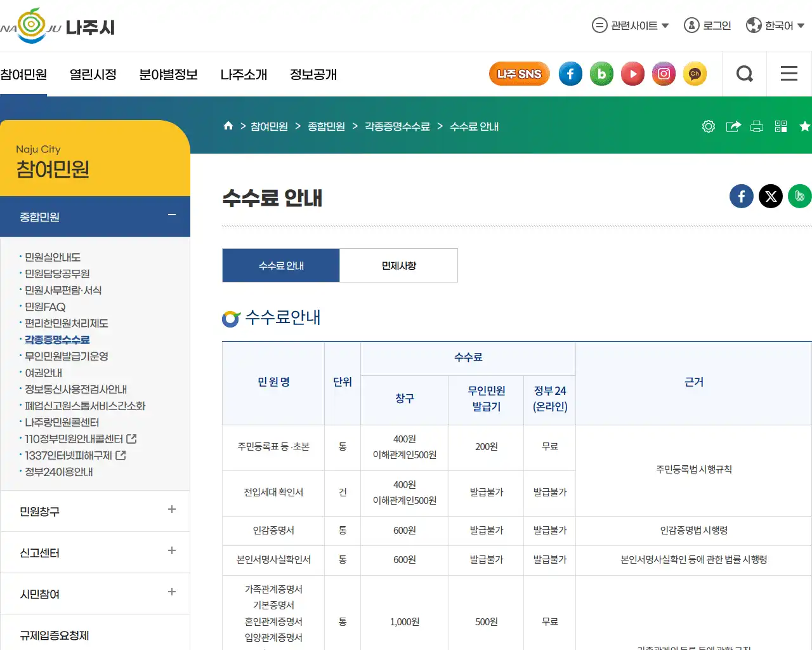The image size is (812, 650).
Task: Open 민원FAQ sidebar link
Action: click(x=45, y=307)
